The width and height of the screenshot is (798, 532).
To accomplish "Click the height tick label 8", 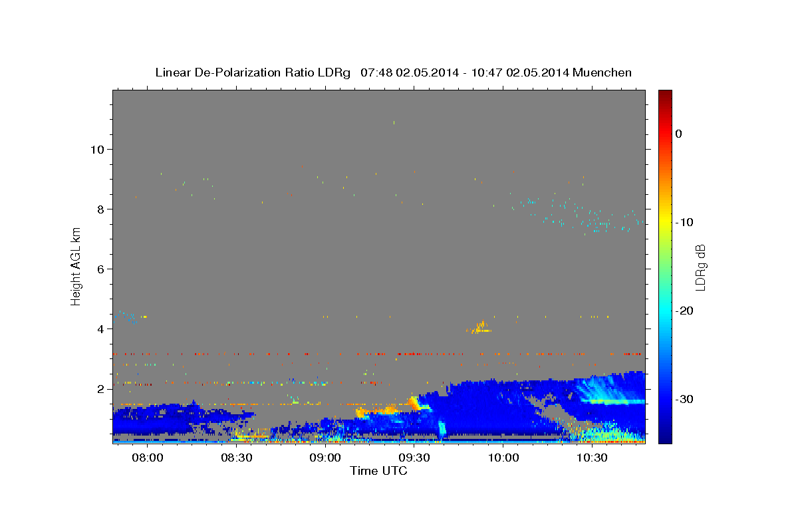I will [x=100, y=209].
